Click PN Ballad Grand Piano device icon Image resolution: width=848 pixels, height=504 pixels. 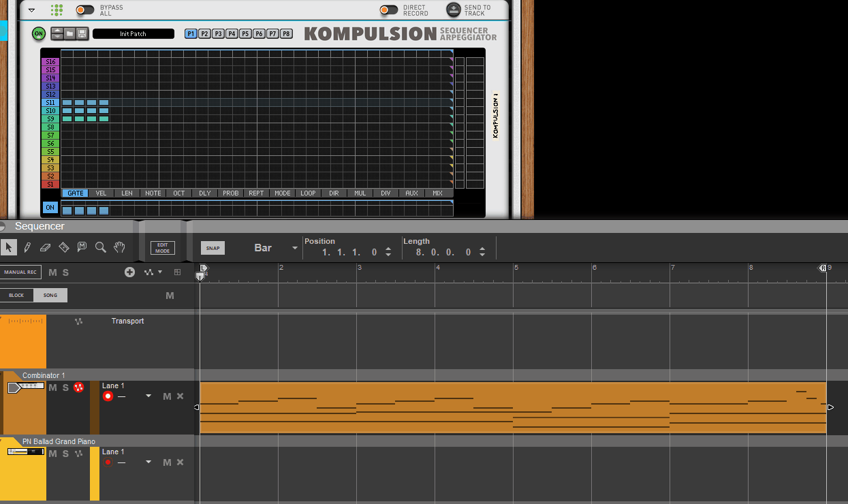(x=26, y=452)
